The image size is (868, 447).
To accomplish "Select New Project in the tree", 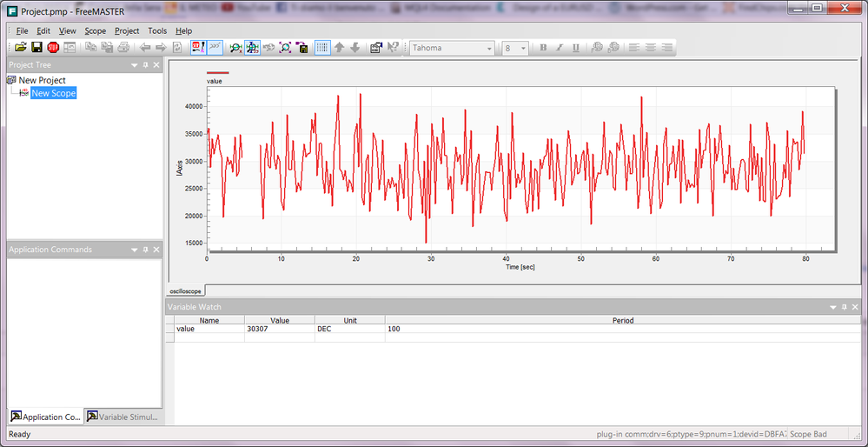I will click(x=42, y=80).
